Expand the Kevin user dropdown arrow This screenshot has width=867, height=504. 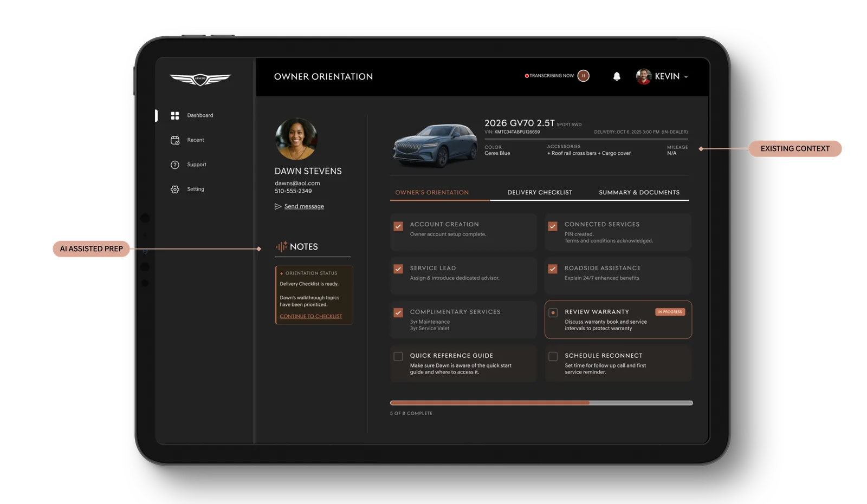(686, 77)
